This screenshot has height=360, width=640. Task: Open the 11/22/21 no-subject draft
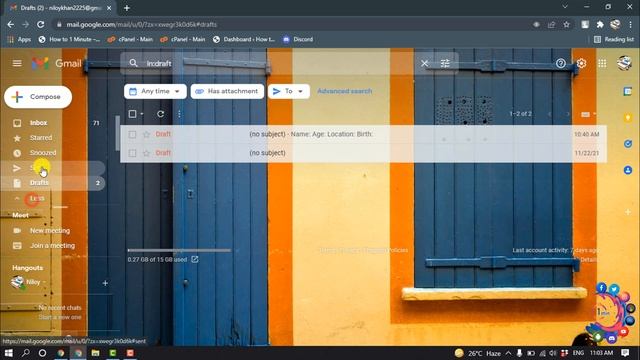pos(363,153)
